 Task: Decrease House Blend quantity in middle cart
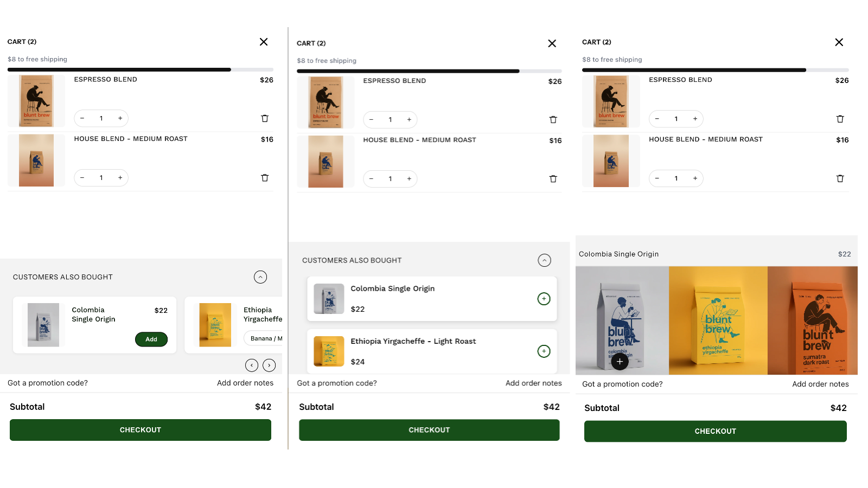click(371, 179)
